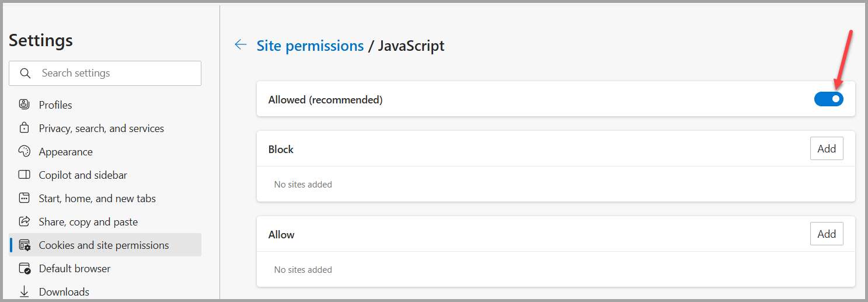Open Cookies and site permissions settings
This screenshot has width=868, height=302.
[x=104, y=245]
